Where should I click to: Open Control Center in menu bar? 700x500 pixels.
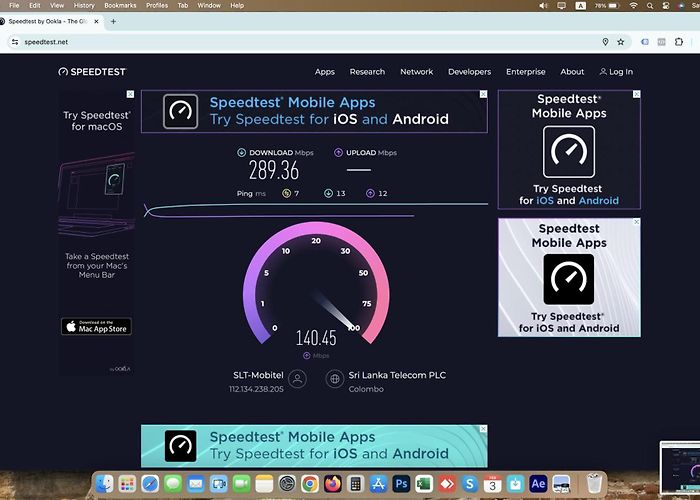click(666, 6)
